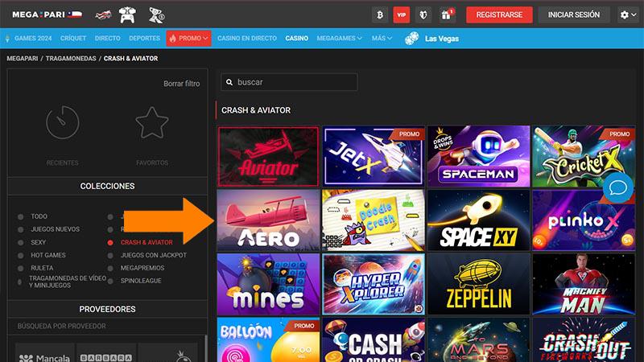The width and height of the screenshot is (644, 362).
Task: Open the Aviator game thumbnail
Action: click(x=268, y=156)
